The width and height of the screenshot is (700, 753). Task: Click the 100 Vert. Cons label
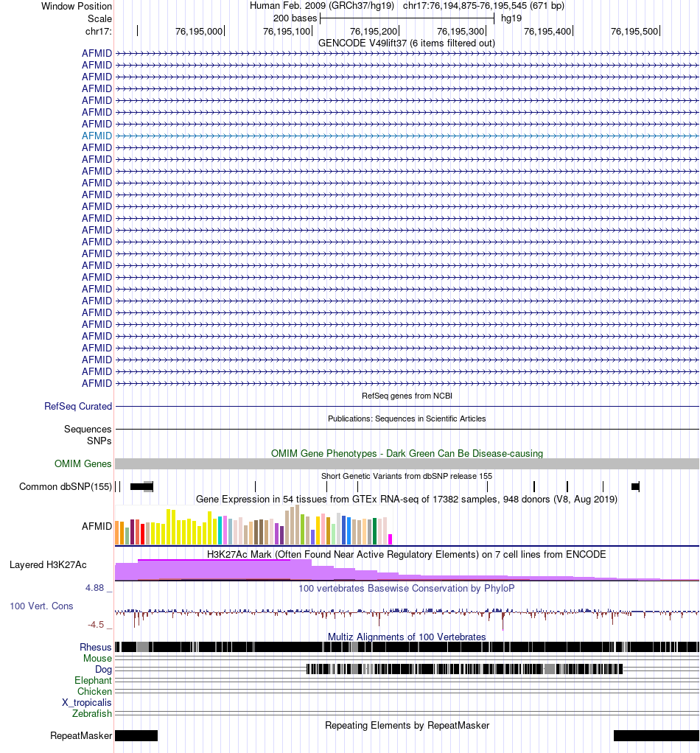tap(41, 606)
